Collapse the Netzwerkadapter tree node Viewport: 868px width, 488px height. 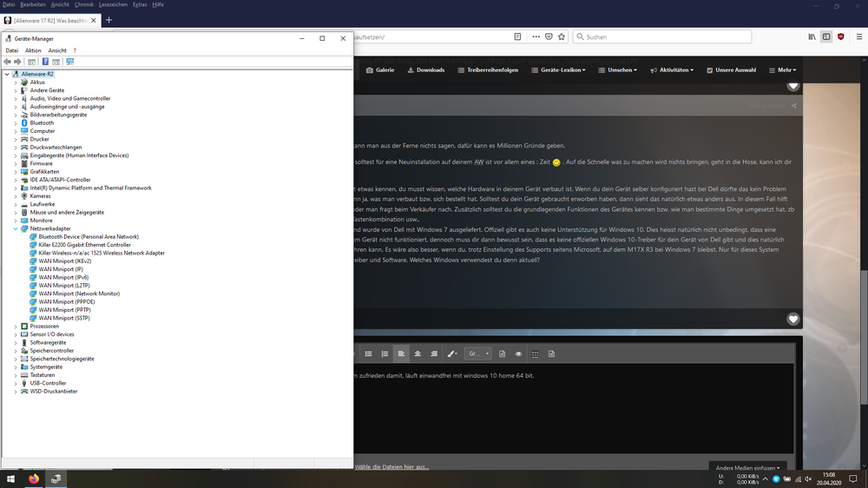[x=16, y=228]
